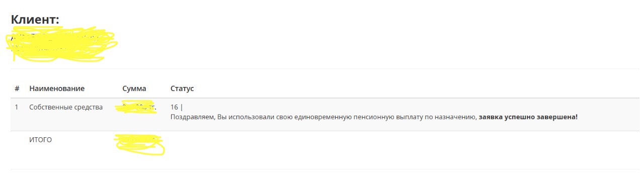Click the redacted amount in the Собственные средства row
Image resolution: width=644 pixels, height=189 pixels.
(x=136, y=108)
